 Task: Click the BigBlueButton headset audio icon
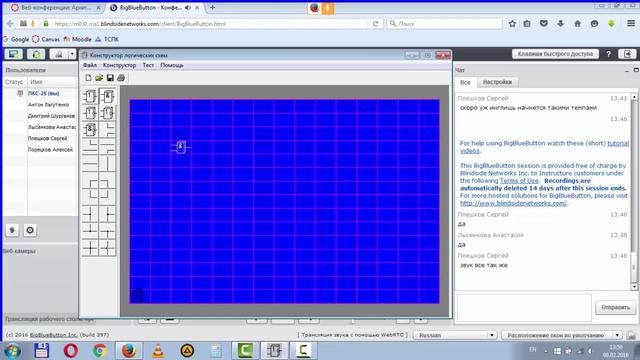[x=36, y=54]
